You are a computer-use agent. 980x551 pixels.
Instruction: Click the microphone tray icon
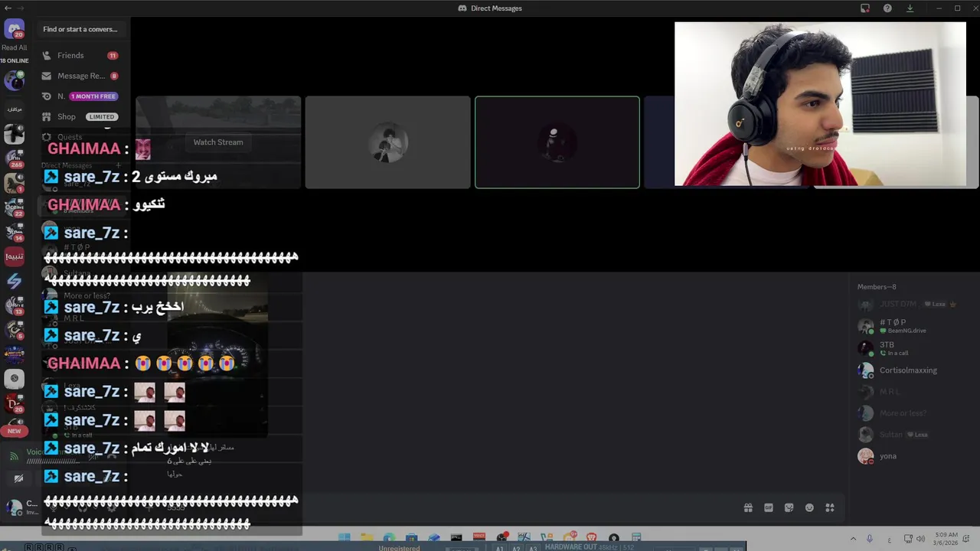pos(870,539)
